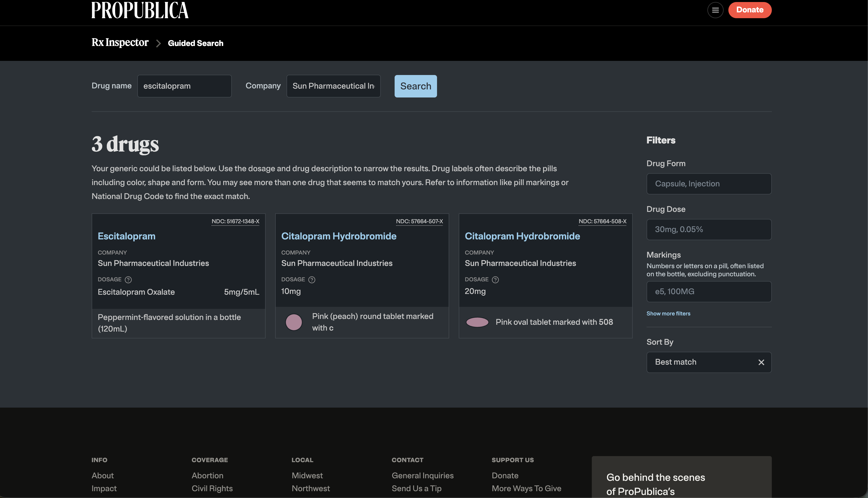
Task: Click NDC: 51672-1348-X label
Action: tap(235, 221)
